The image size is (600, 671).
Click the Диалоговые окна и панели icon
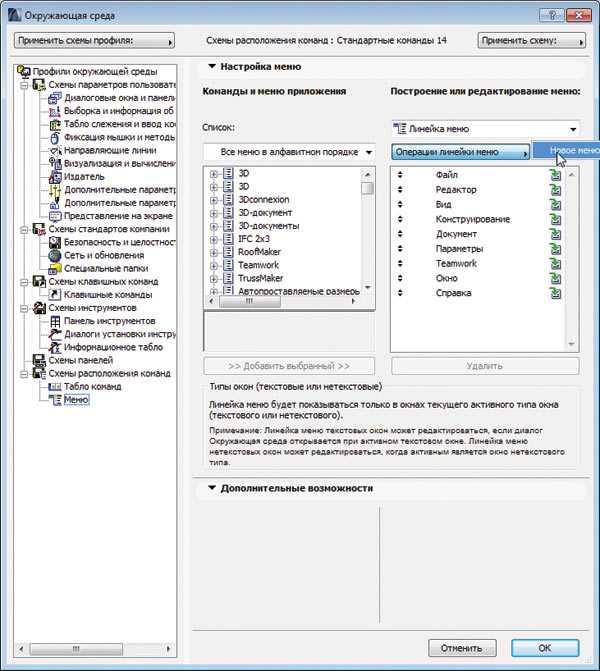[x=55, y=98]
